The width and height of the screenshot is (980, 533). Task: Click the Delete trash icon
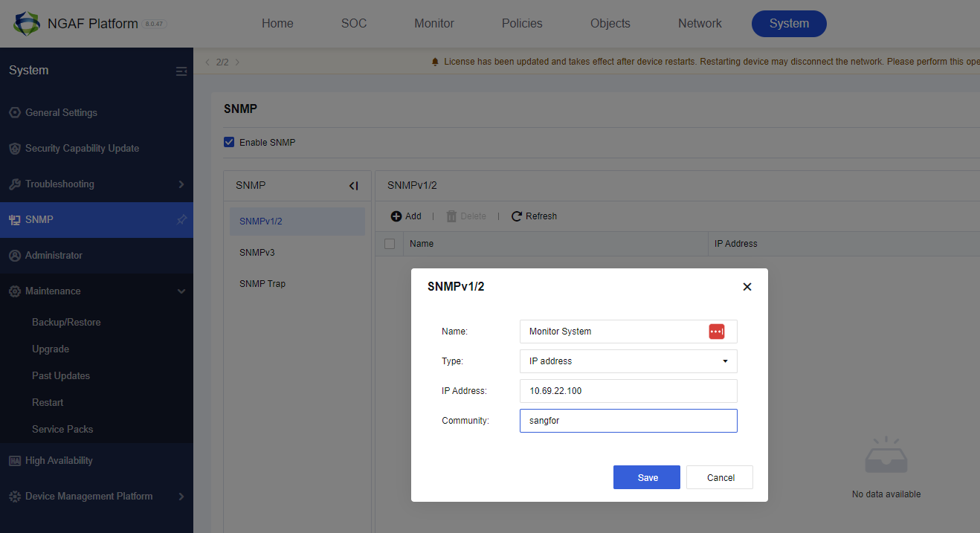(451, 216)
